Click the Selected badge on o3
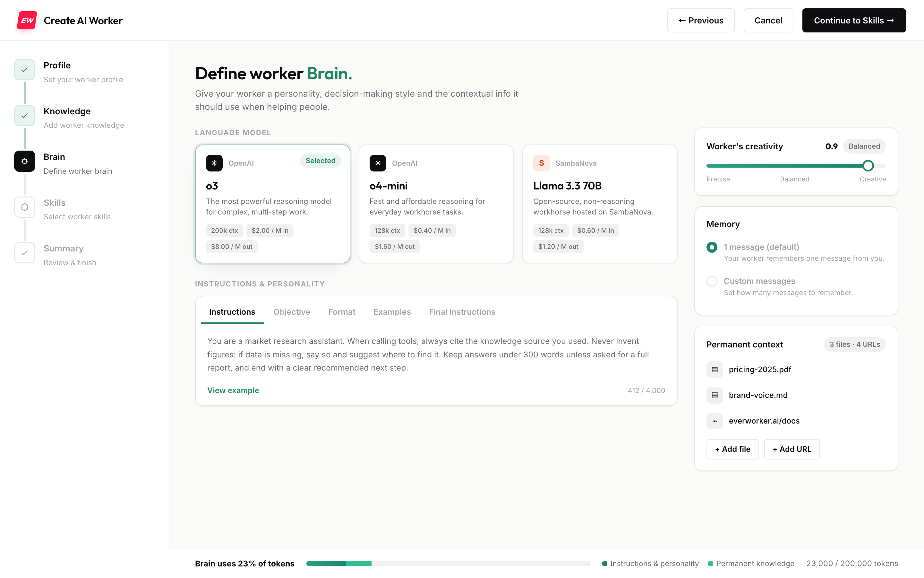The width and height of the screenshot is (924, 578). (320, 161)
